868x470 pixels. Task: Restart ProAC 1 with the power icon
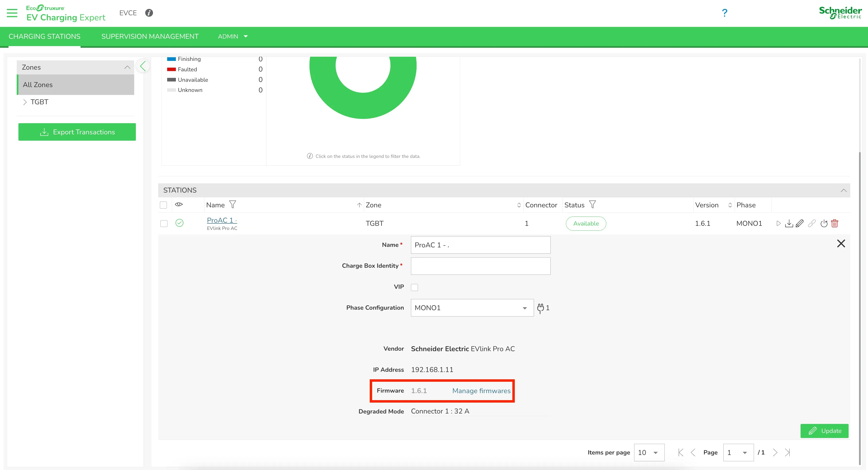coord(824,223)
